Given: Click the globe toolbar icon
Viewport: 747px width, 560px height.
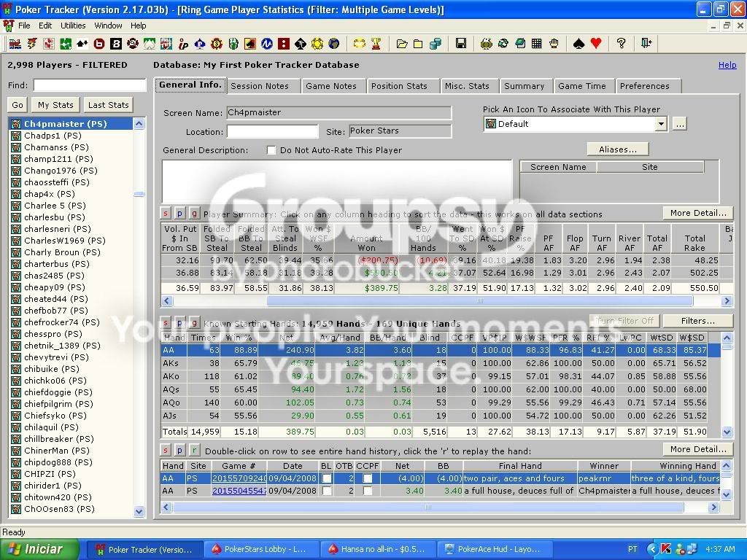Looking at the screenshot, I should click(x=334, y=44).
